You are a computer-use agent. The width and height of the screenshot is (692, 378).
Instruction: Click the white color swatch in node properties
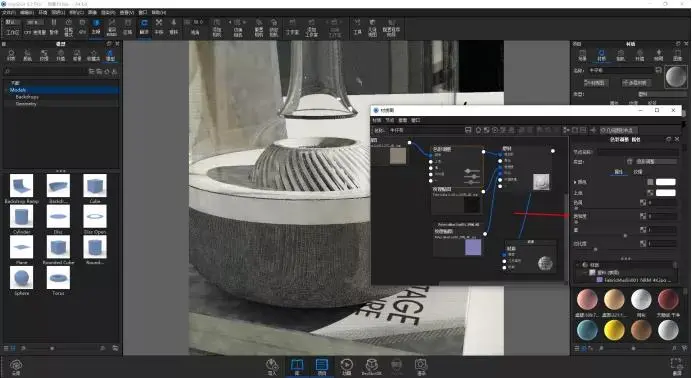(665, 182)
